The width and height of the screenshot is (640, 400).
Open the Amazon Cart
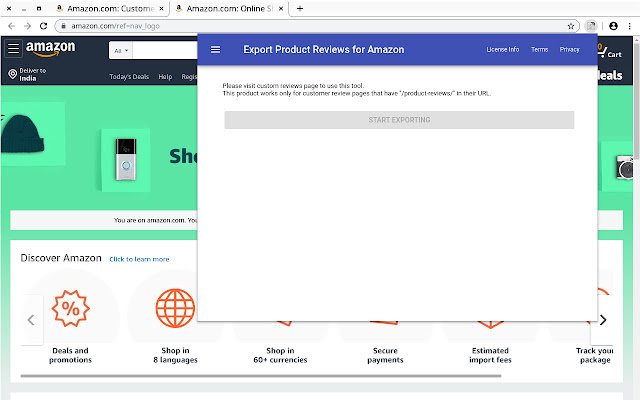coord(609,51)
